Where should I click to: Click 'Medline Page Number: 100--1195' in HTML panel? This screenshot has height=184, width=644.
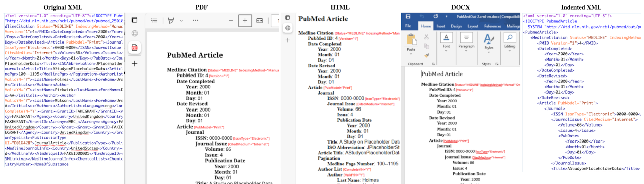tap(363, 164)
